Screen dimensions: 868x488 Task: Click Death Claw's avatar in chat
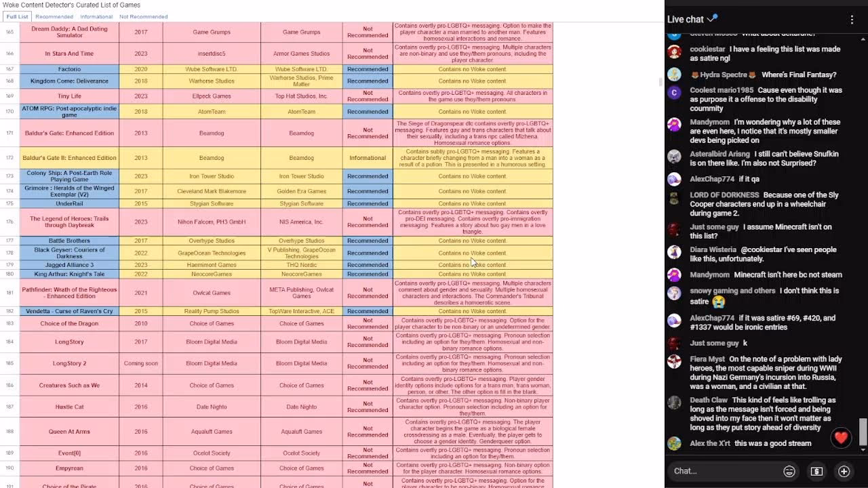674,403
